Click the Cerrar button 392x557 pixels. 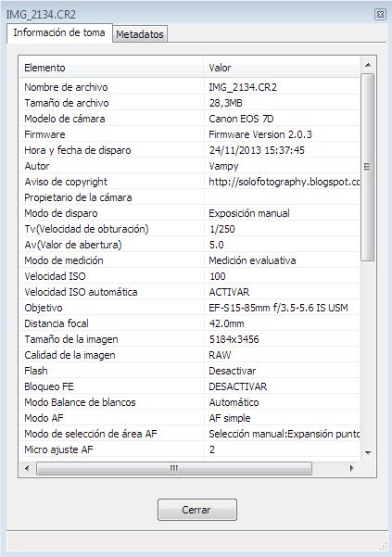coord(197,510)
